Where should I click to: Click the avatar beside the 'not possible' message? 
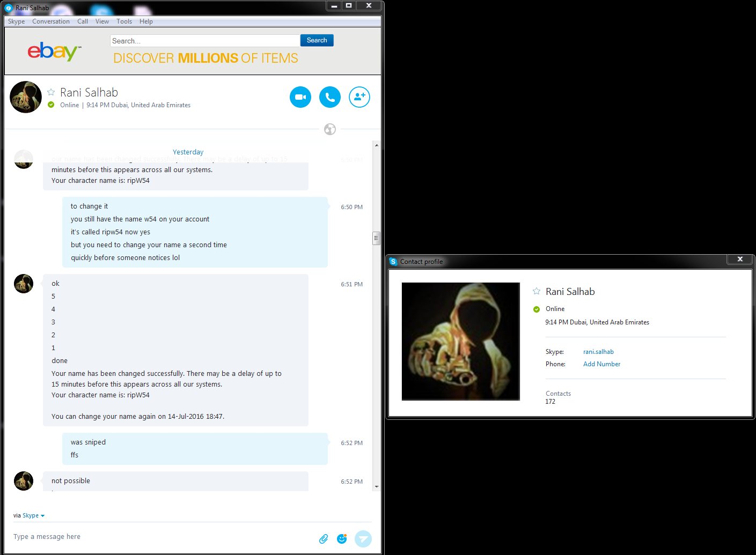[x=24, y=481]
